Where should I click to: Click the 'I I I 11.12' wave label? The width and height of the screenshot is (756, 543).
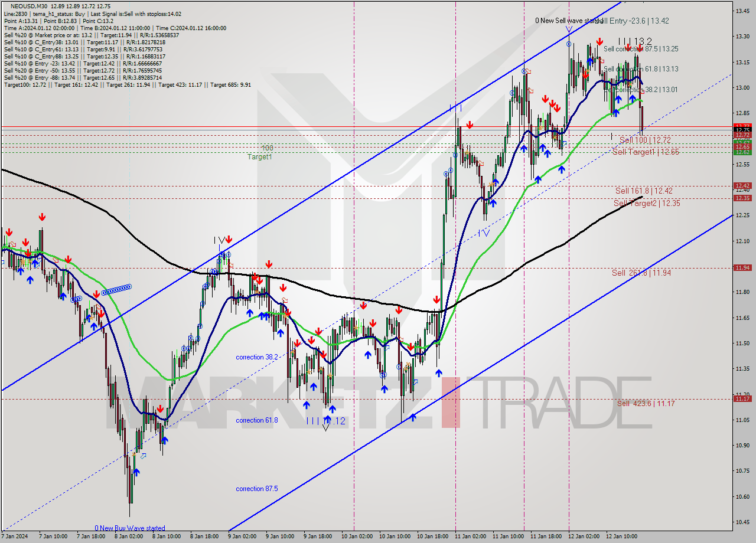coord(325,421)
